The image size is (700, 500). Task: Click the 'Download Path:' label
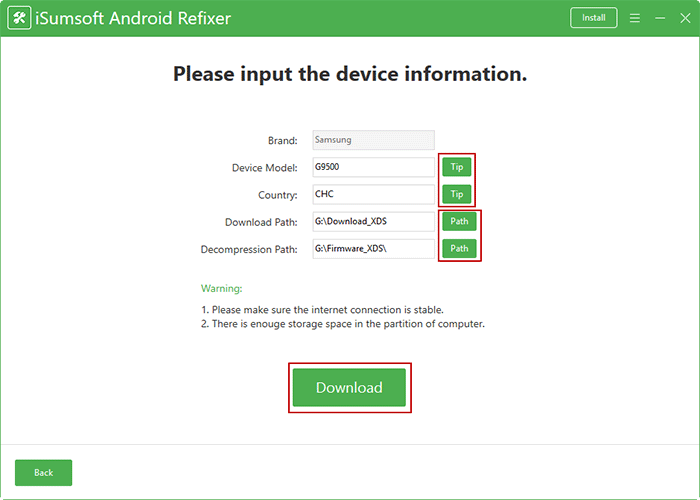261,222
